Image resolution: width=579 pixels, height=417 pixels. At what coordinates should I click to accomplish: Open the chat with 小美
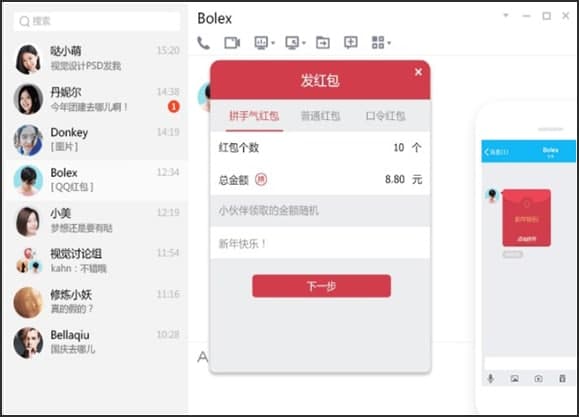[97, 221]
